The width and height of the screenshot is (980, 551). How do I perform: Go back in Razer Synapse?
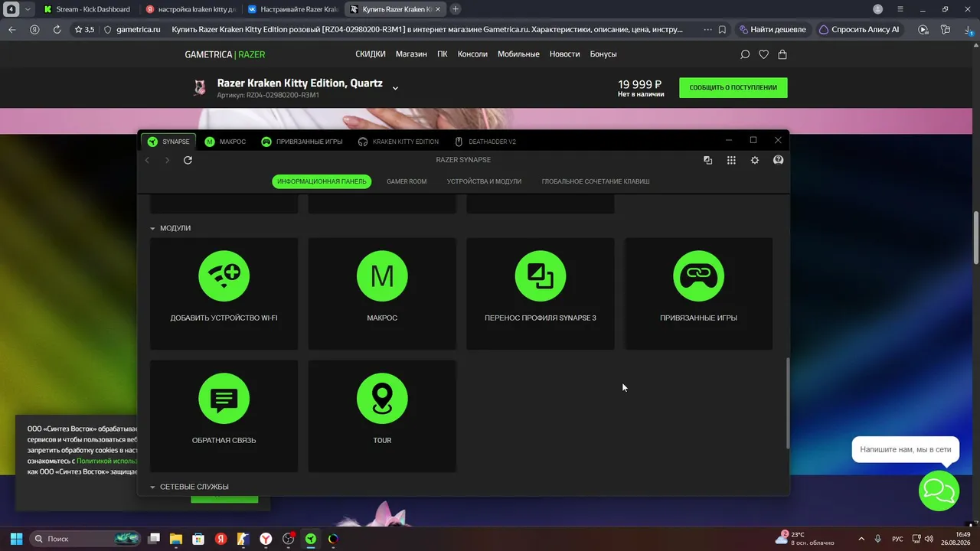[148, 160]
